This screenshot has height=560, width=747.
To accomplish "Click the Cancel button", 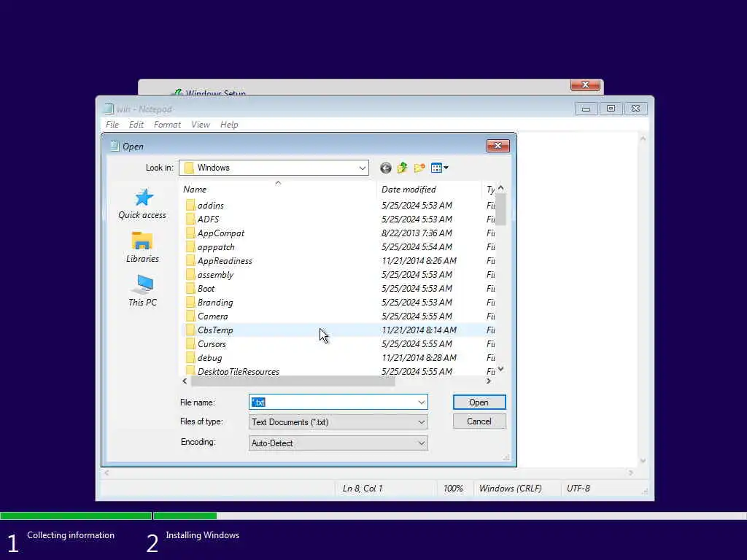I will 479,421.
